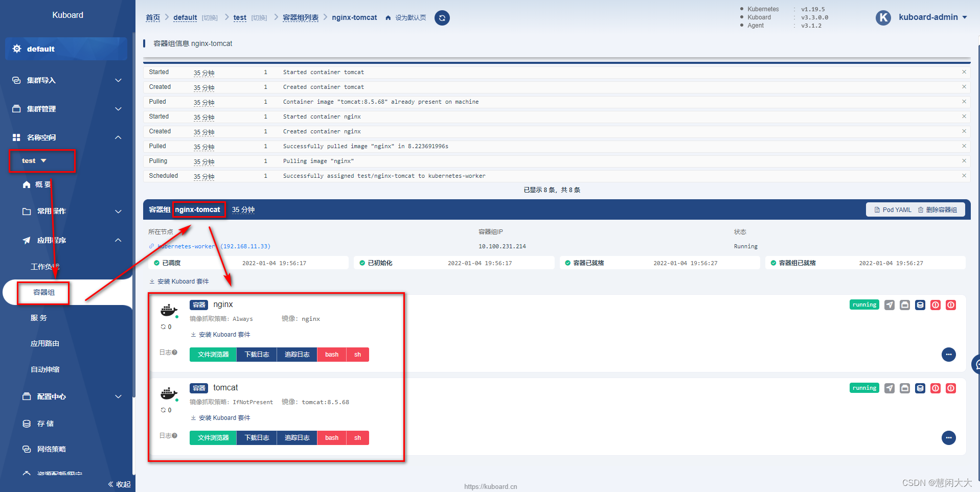Image resolution: width=980 pixels, height=492 pixels.
Task: Click the Docker whale icon of nginx
Action: (x=169, y=310)
